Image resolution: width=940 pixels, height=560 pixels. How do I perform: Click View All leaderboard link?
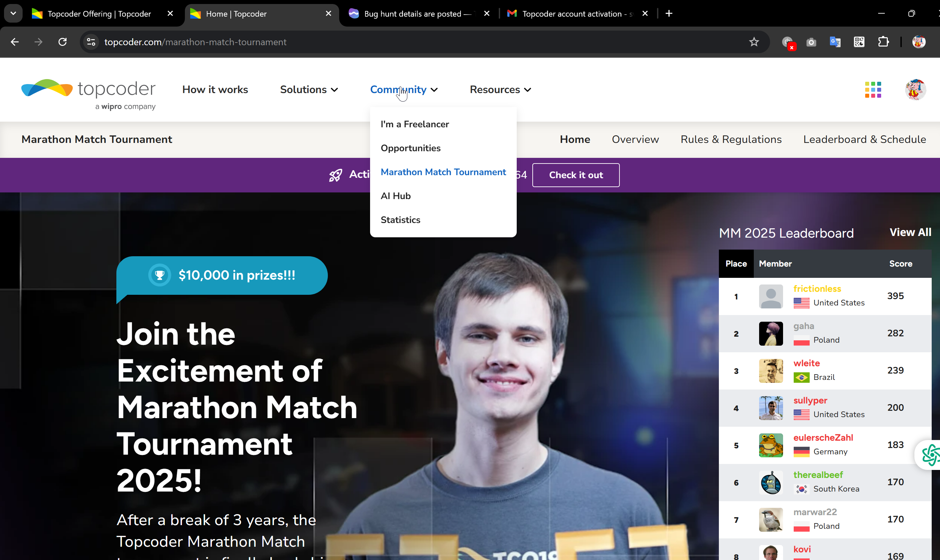(x=910, y=232)
